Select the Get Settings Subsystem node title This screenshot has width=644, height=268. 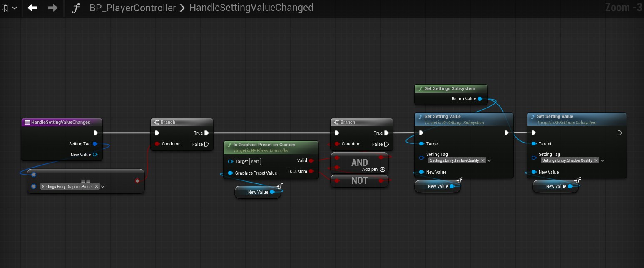coord(450,88)
